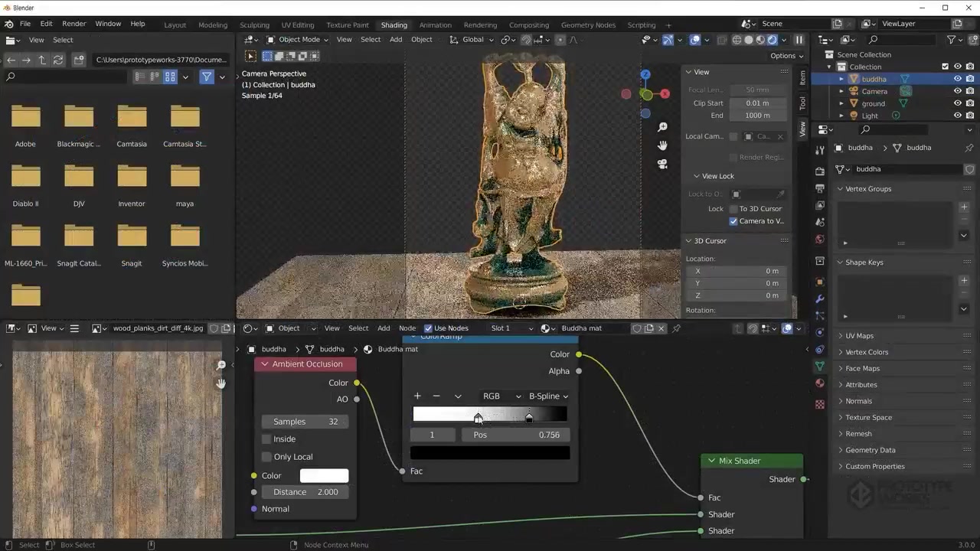
Task: Click the Ambient Occlusion white color swatch
Action: click(324, 476)
